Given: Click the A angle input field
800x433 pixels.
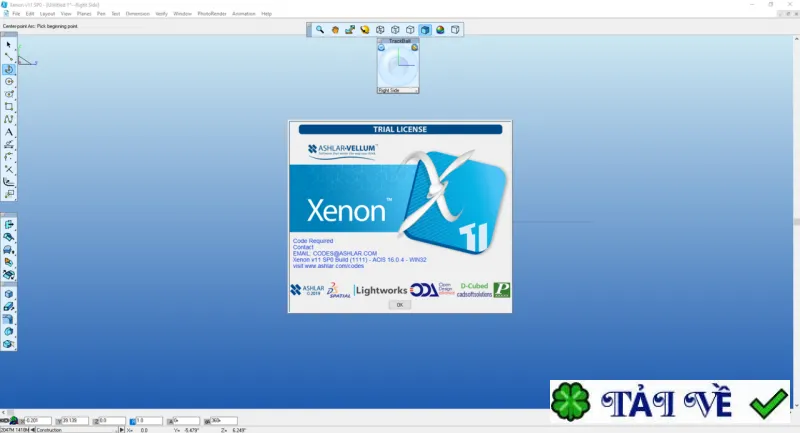Looking at the screenshot, I should (x=186, y=421).
